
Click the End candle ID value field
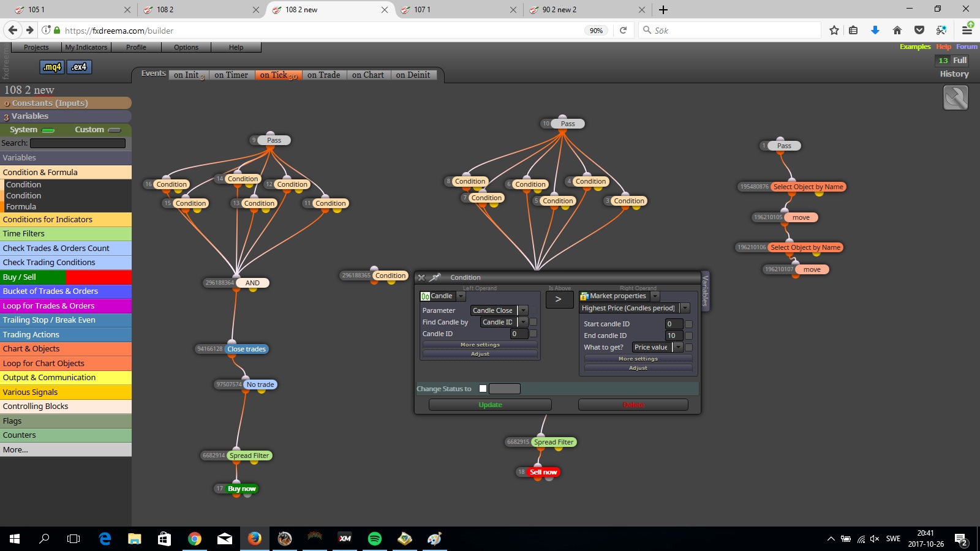(674, 335)
